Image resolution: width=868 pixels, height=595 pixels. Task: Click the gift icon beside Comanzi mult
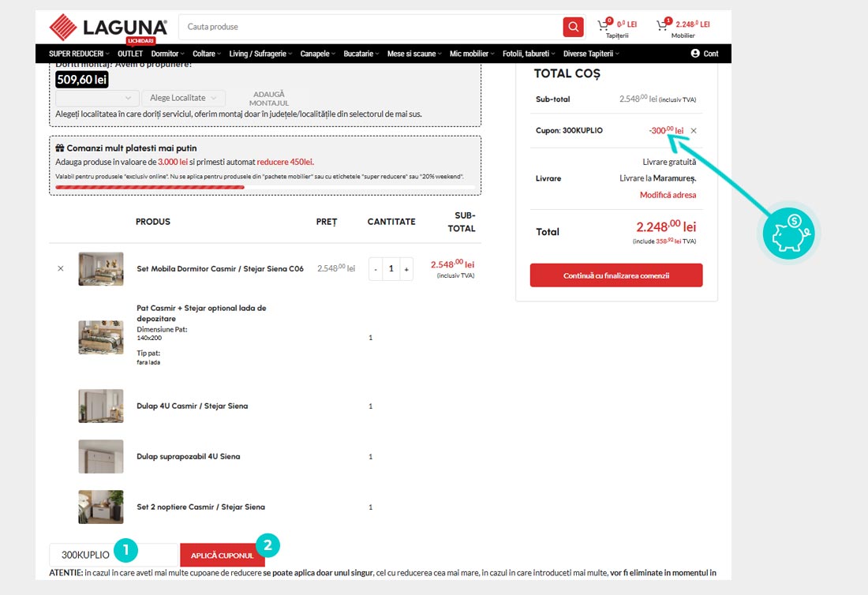[60, 148]
